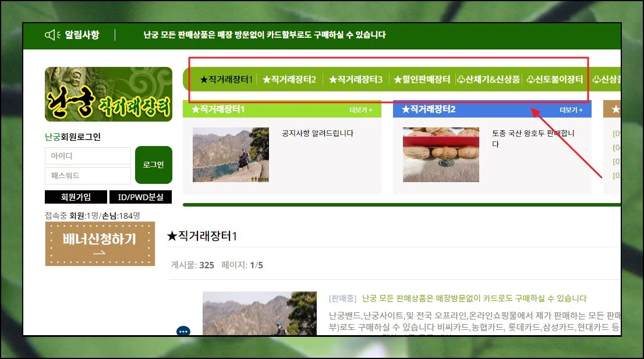Click the blue ellipsis icon on listing thumbnail

click(183, 331)
